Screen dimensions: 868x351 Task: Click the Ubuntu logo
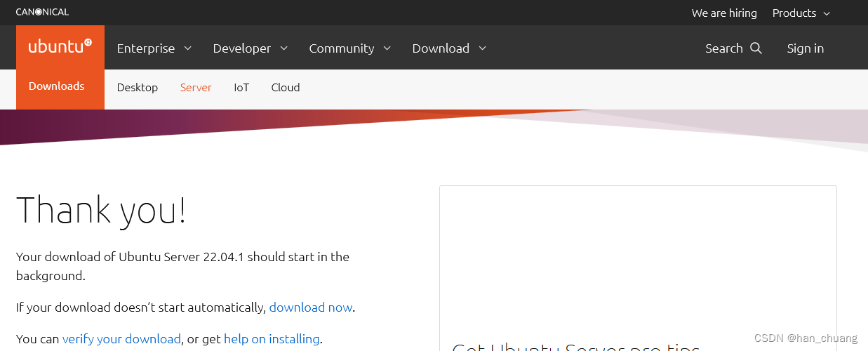coord(60,47)
